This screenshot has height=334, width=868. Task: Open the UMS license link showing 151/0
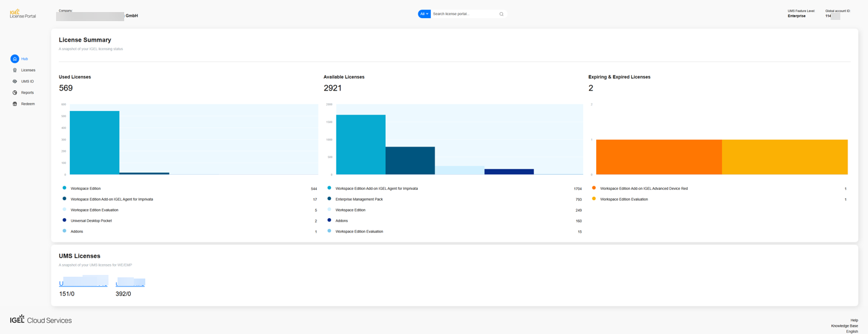click(83, 283)
